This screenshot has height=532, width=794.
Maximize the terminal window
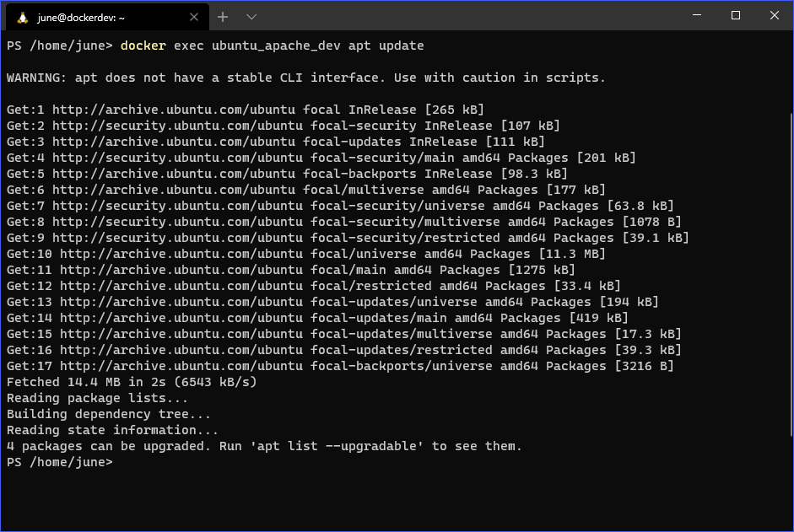735,15
